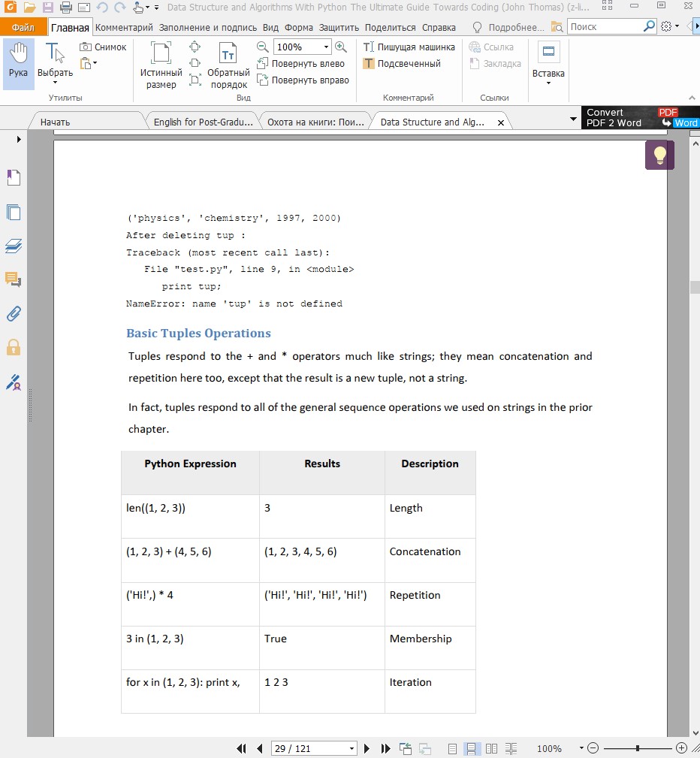Rotate page with Повернуть вправо
The height and width of the screenshot is (758, 700).
coord(303,80)
